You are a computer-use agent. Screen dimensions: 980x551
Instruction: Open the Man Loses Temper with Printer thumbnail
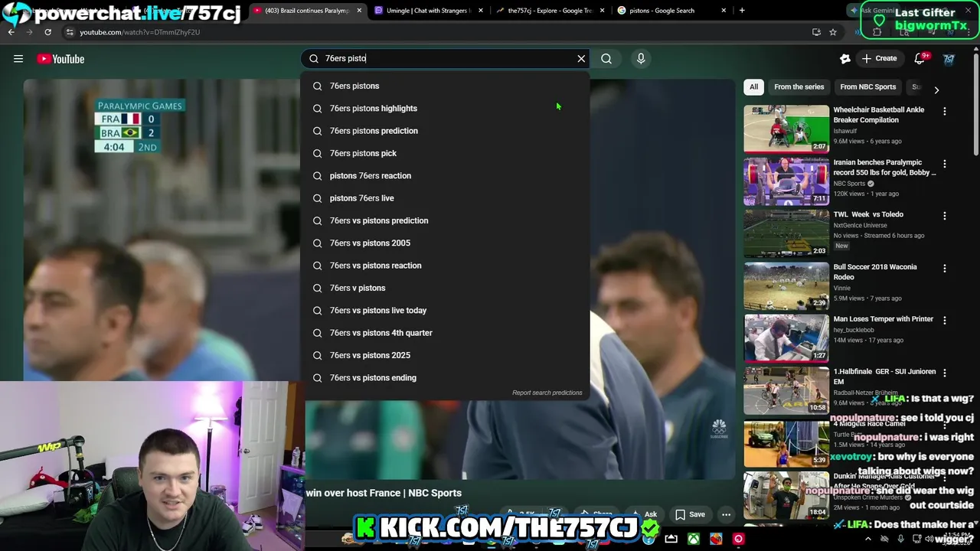click(x=786, y=337)
